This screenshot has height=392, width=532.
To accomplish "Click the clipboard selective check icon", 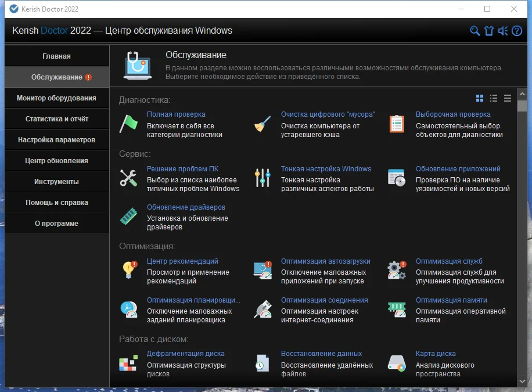I will pos(397,124).
